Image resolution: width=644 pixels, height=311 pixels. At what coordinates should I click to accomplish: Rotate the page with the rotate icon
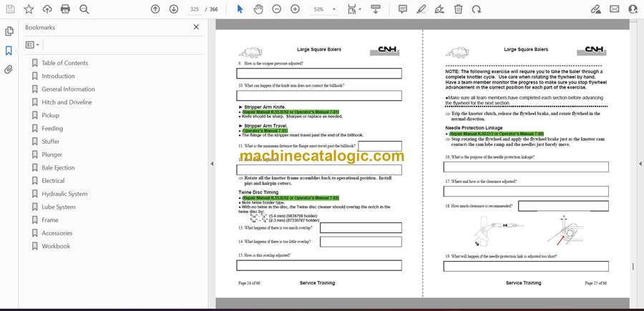[x=477, y=9]
